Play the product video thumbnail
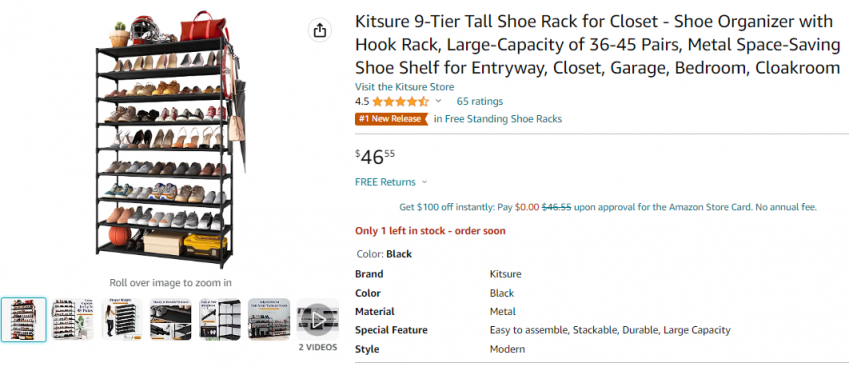The height and width of the screenshot is (367, 849). coord(317,320)
